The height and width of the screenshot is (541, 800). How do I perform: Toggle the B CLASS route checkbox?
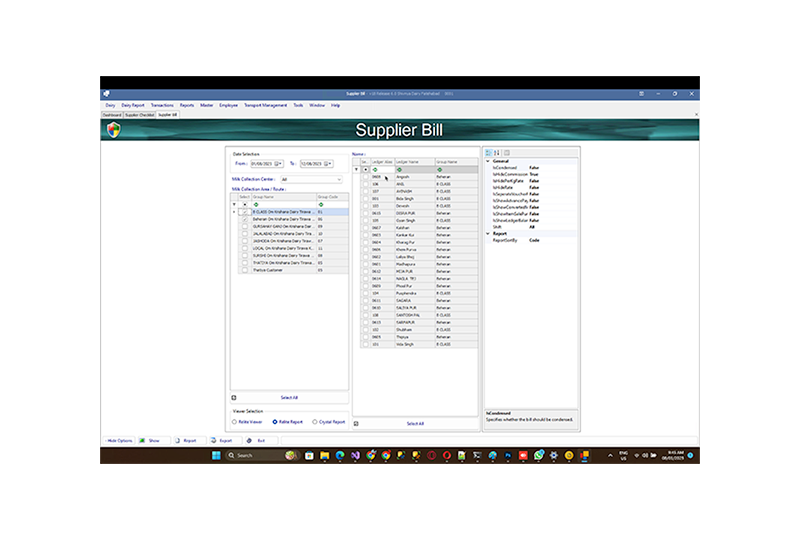point(245,212)
